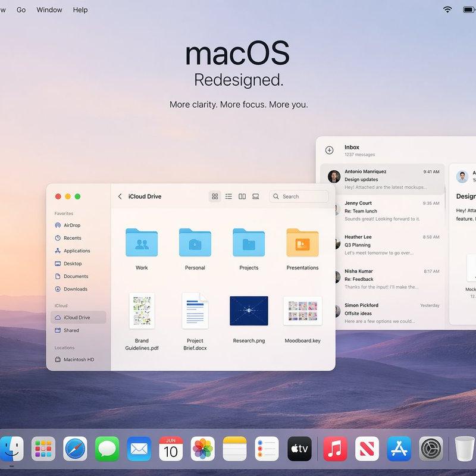This screenshot has height=476, width=476.
Task: Launch Apple TV from dock
Action: click(299, 449)
